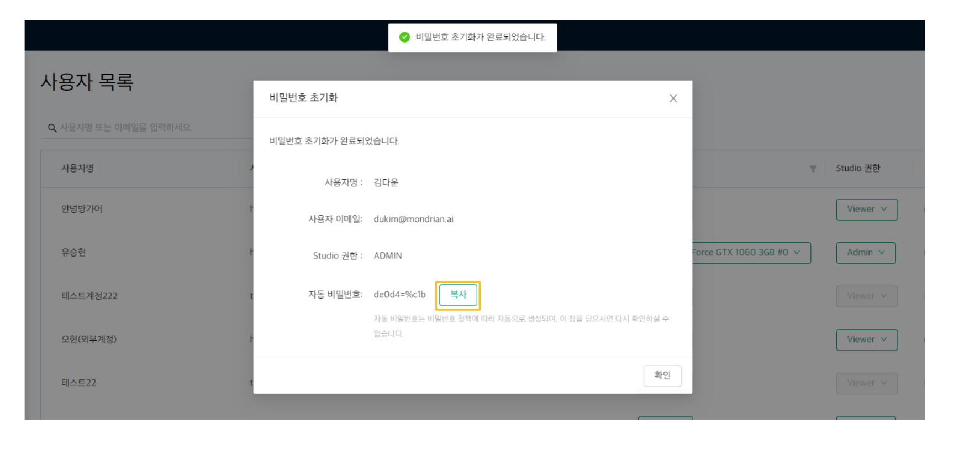This screenshot has height=449, width=980.
Task: Copy the auto password with 복사 button
Action: point(458,295)
